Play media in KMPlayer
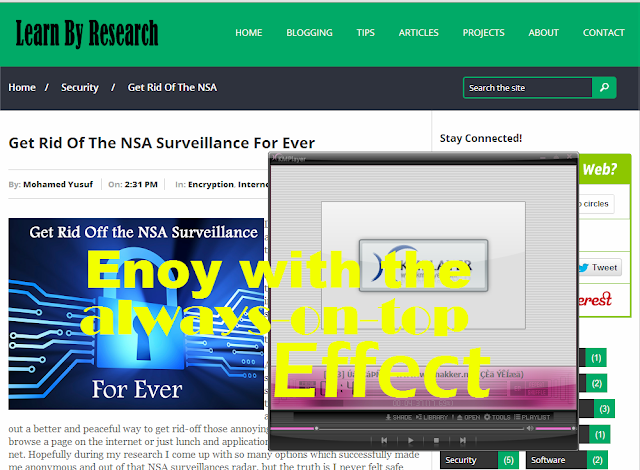640x470 pixels. tap(411, 440)
